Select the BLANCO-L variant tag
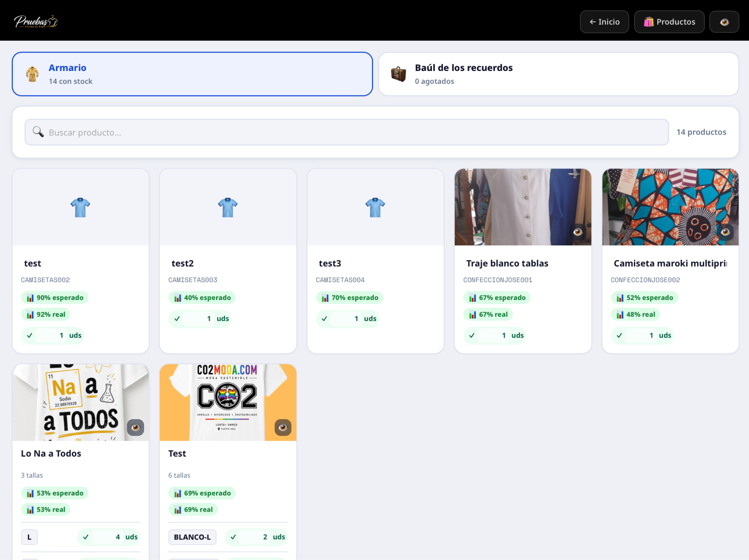 [192, 537]
